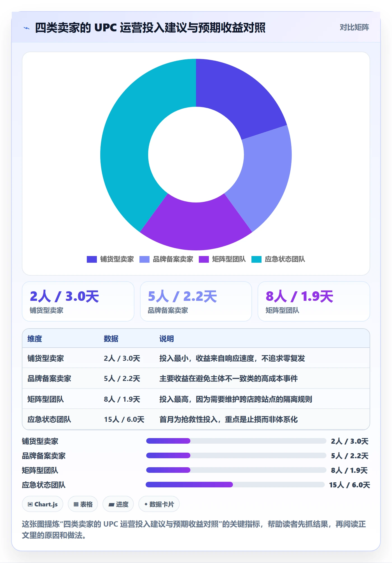Click the 数据 column header
This screenshot has width=392, height=563.
click(x=111, y=339)
